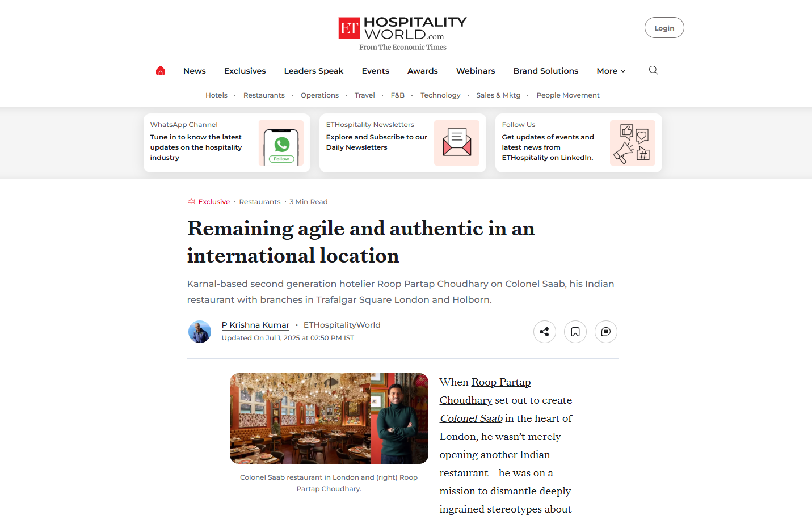Open the Webinars menu item
The width and height of the screenshot is (812, 520).
coord(476,71)
